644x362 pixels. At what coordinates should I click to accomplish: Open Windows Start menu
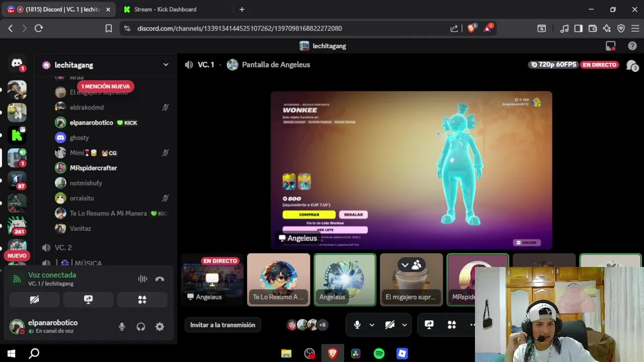[11, 353]
